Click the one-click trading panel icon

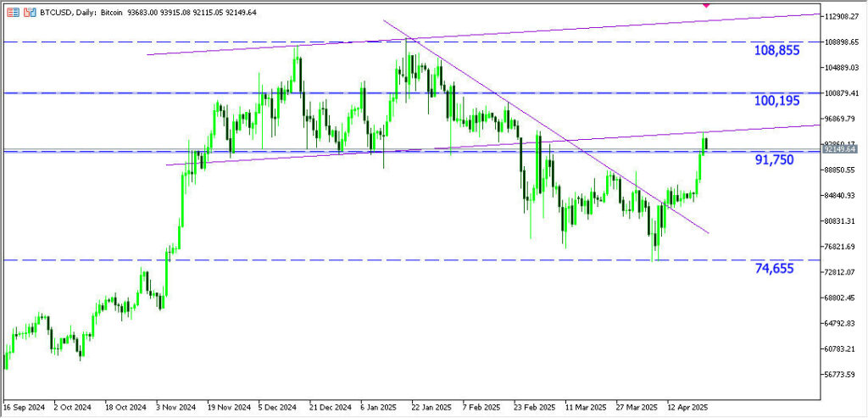coord(12,14)
